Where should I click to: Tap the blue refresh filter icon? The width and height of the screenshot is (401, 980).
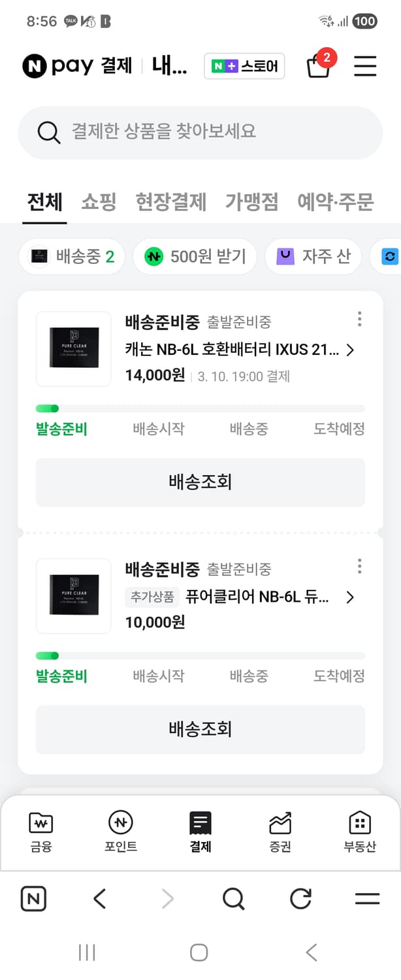[x=391, y=256]
